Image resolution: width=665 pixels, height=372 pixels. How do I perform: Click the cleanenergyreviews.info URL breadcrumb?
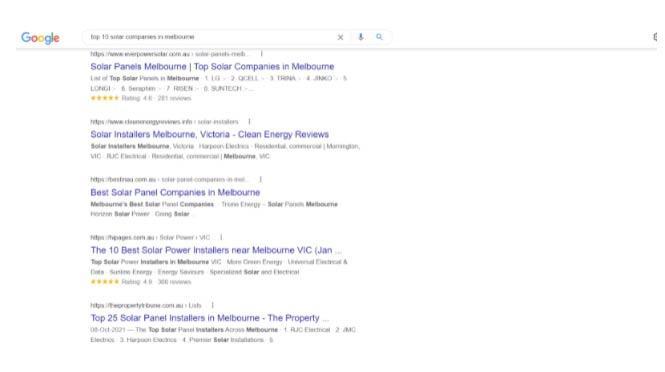pyautogui.click(x=165, y=122)
